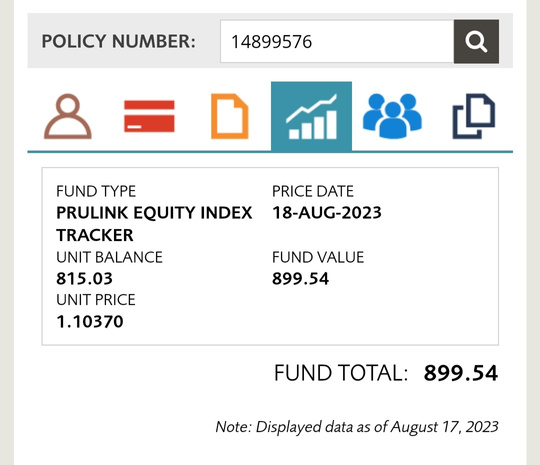540x465 pixels.
Task: Click the unit balance value 815.03
Action: (84, 279)
